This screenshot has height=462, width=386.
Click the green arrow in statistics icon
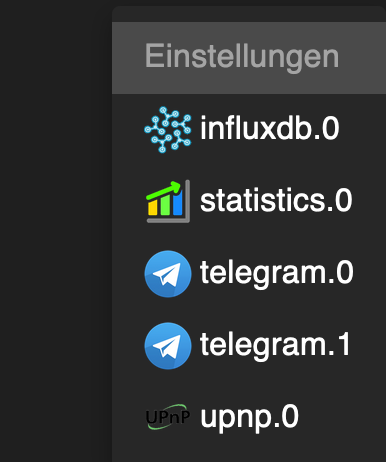click(164, 191)
